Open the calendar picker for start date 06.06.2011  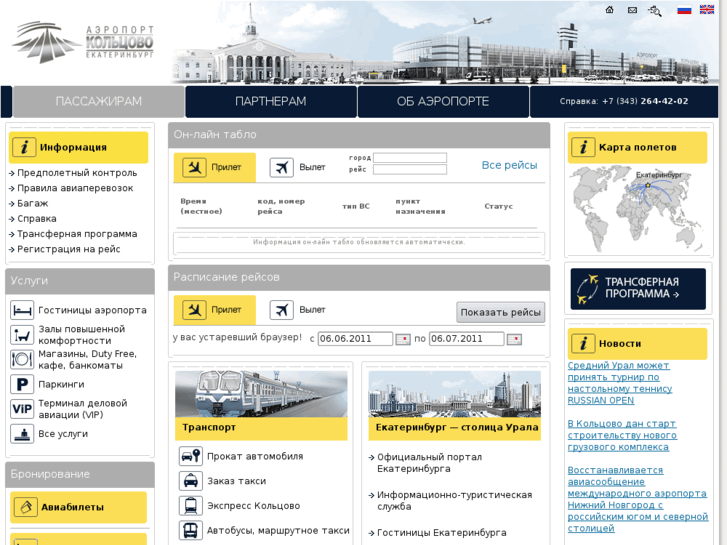(x=403, y=339)
